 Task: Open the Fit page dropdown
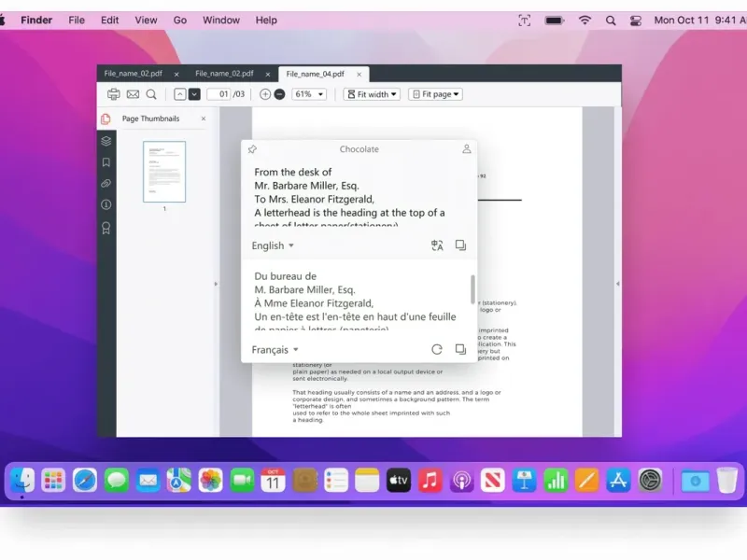[x=435, y=94]
